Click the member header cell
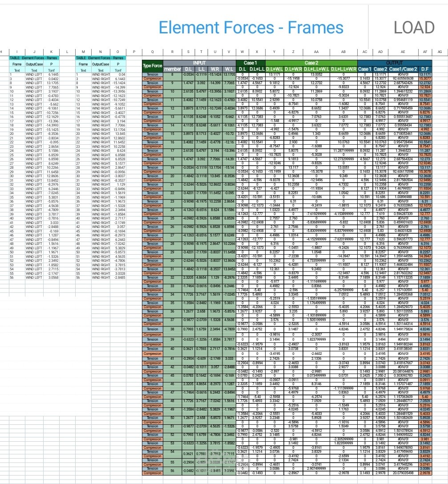 click(172, 69)
